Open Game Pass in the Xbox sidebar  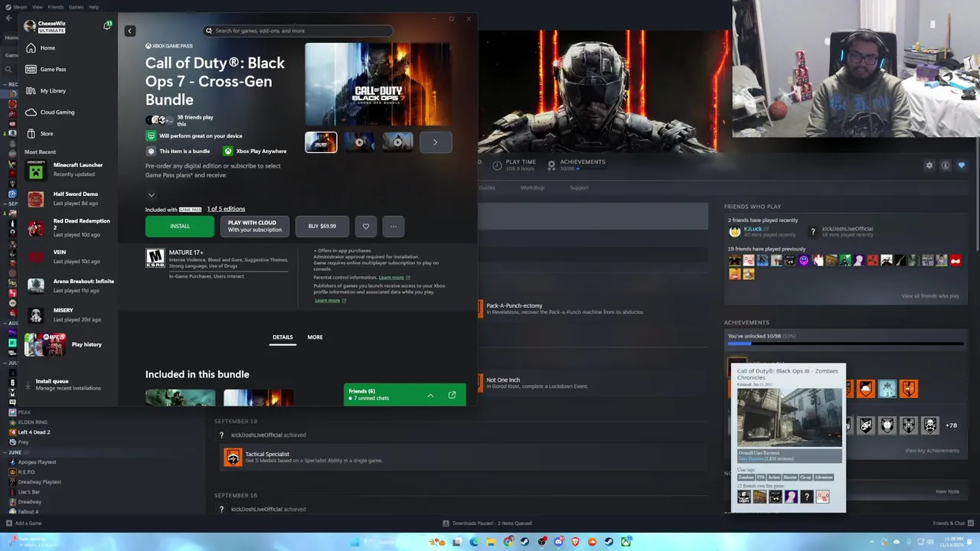click(53, 69)
